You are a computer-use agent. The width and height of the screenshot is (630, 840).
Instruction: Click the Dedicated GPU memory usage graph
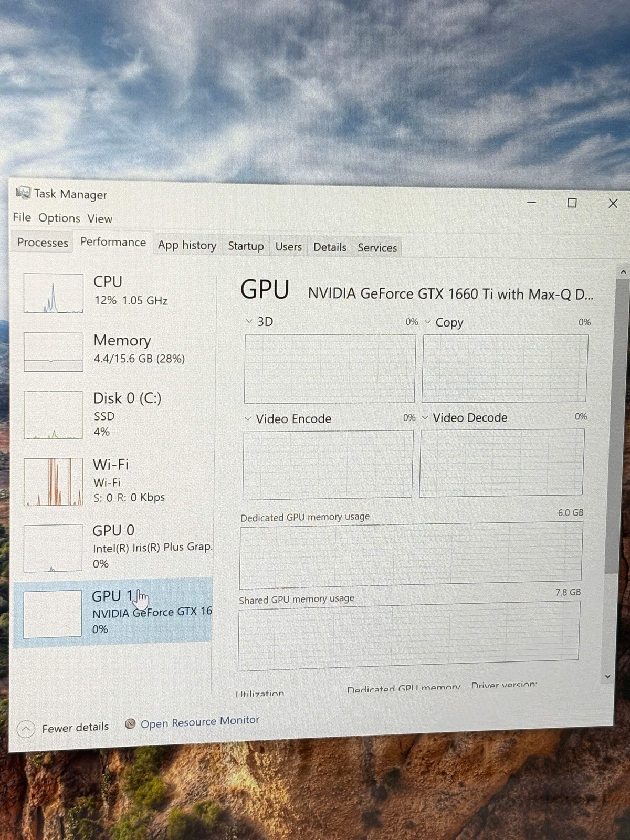click(411, 555)
